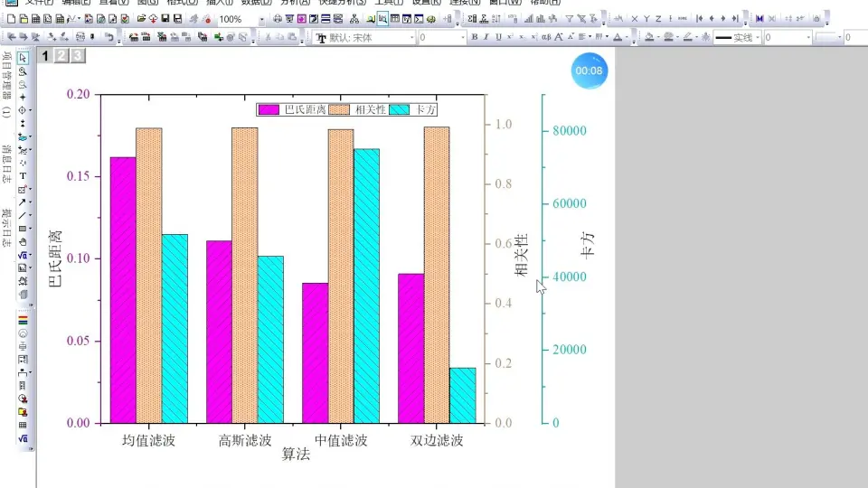The image size is (868, 488).
Task: Expand the text alignment dropdown arrow
Action: point(590,37)
